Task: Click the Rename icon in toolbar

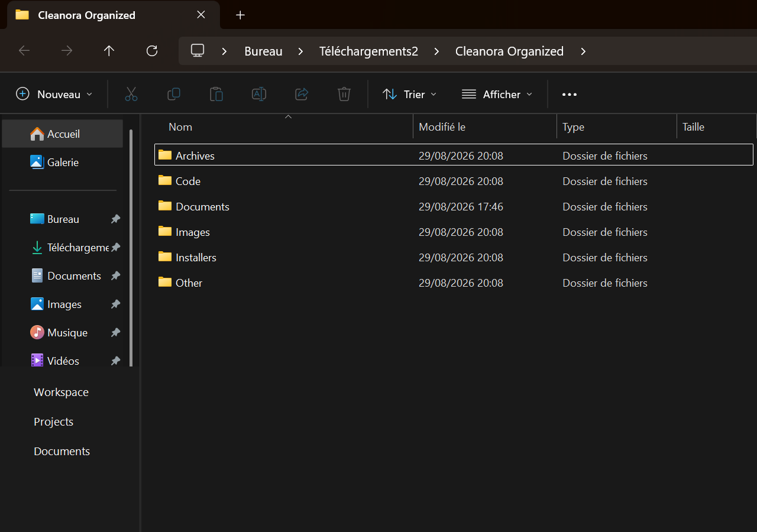Action: (x=259, y=94)
